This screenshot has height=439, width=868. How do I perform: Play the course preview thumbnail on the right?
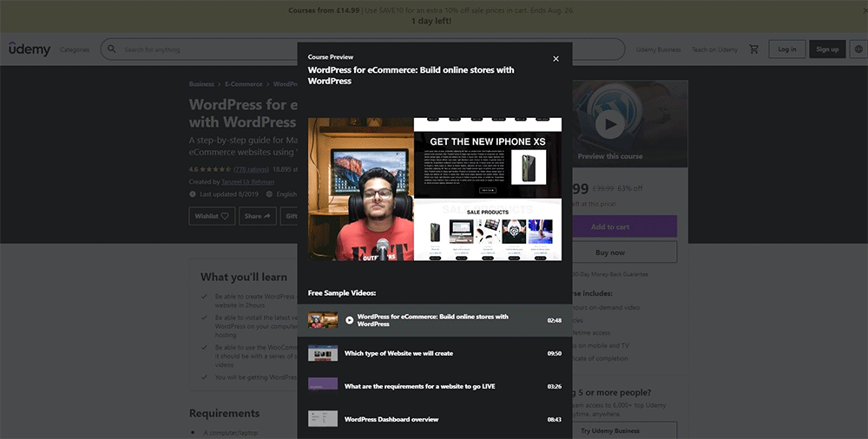coord(610,124)
